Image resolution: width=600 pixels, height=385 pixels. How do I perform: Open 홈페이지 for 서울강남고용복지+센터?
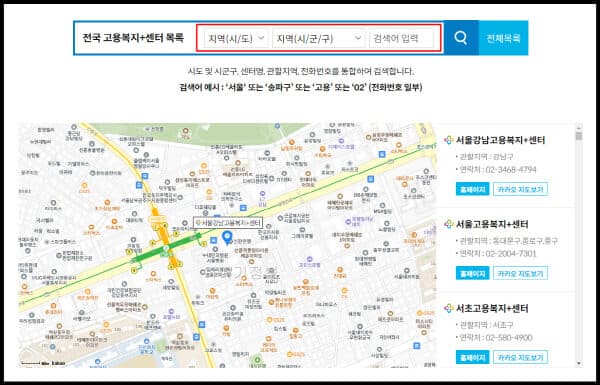tap(472, 189)
